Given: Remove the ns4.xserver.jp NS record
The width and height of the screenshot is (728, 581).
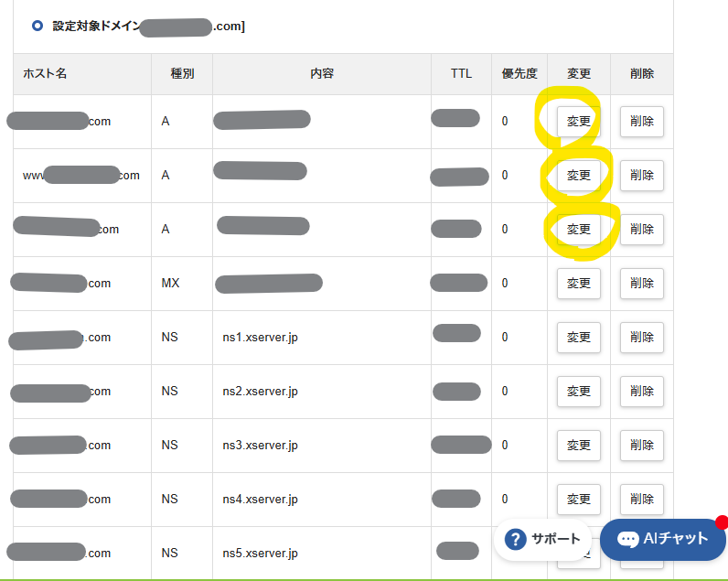Looking at the screenshot, I should click(x=642, y=499).
